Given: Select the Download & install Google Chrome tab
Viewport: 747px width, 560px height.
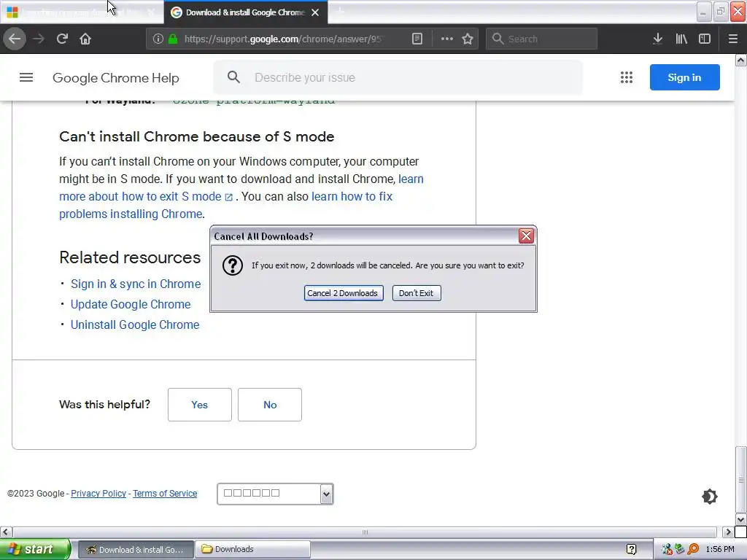Looking at the screenshot, I should 245,12.
